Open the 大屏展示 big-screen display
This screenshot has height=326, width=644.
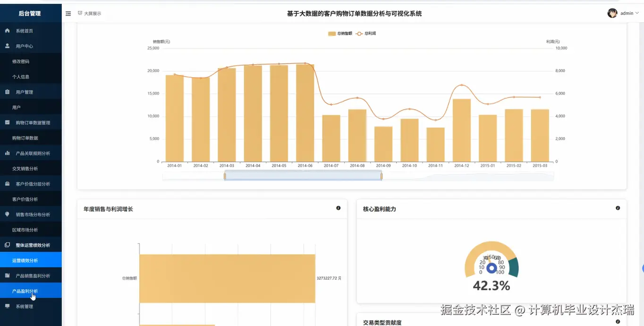coord(89,14)
